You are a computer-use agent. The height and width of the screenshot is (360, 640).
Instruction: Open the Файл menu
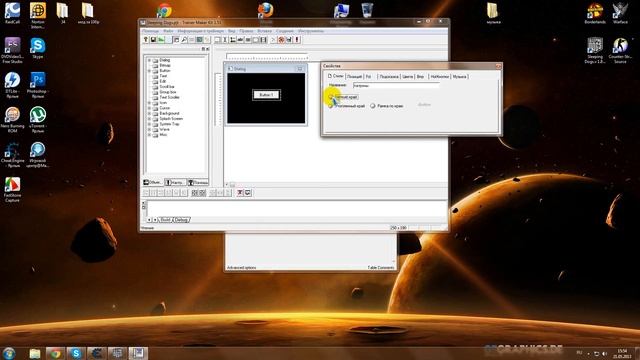168,31
